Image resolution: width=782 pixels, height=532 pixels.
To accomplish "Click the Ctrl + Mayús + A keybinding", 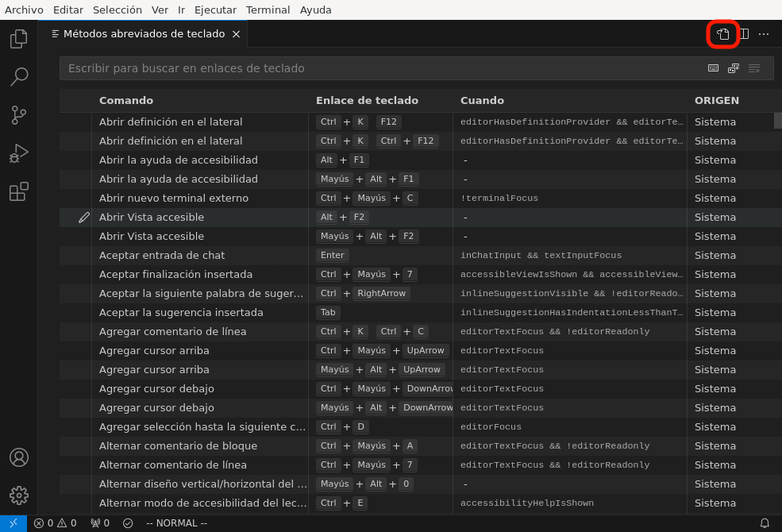I will point(367,445).
